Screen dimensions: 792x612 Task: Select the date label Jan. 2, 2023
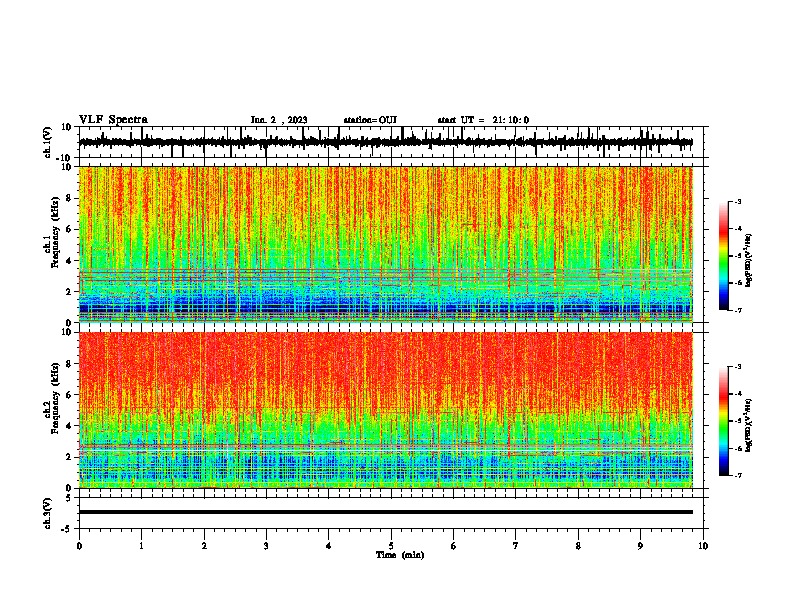pyautogui.click(x=279, y=120)
